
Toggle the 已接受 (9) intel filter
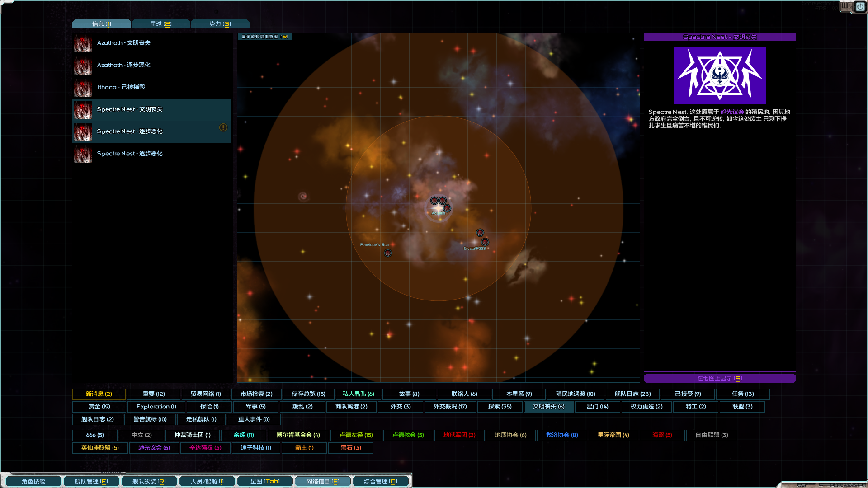[687, 394]
